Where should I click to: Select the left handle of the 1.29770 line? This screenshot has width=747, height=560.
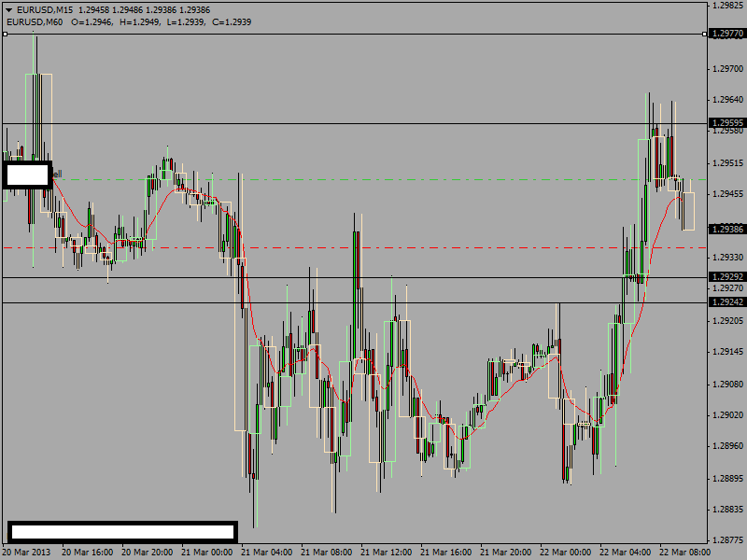[6, 34]
